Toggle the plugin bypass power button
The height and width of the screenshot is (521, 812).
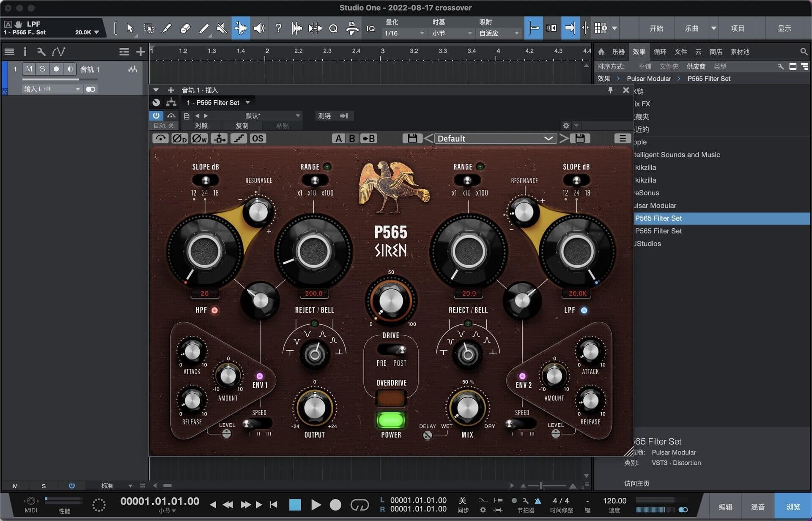pyautogui.click(x=156, y=115)
